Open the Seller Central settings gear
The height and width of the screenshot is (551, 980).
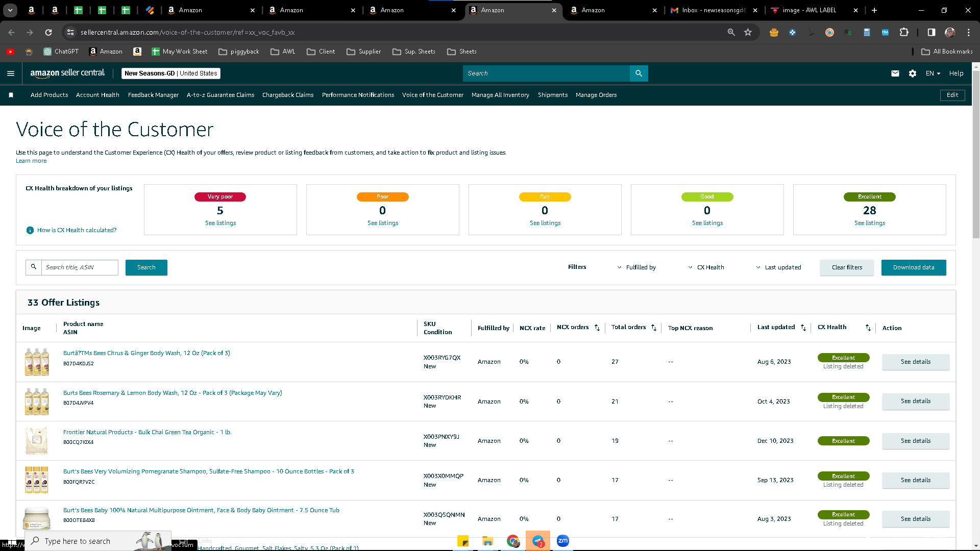click(x=913, y=73)
